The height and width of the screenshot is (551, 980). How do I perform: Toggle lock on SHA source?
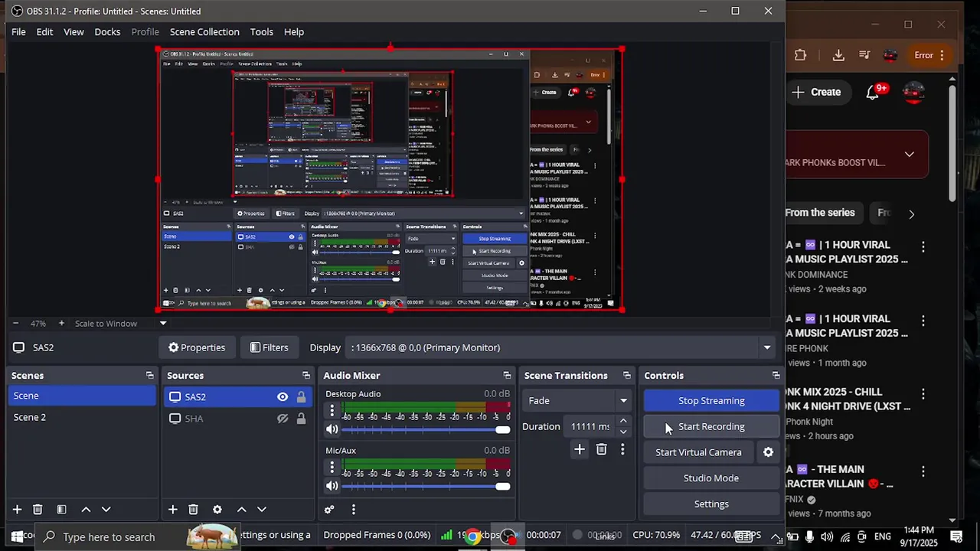(x=301, y=419)
